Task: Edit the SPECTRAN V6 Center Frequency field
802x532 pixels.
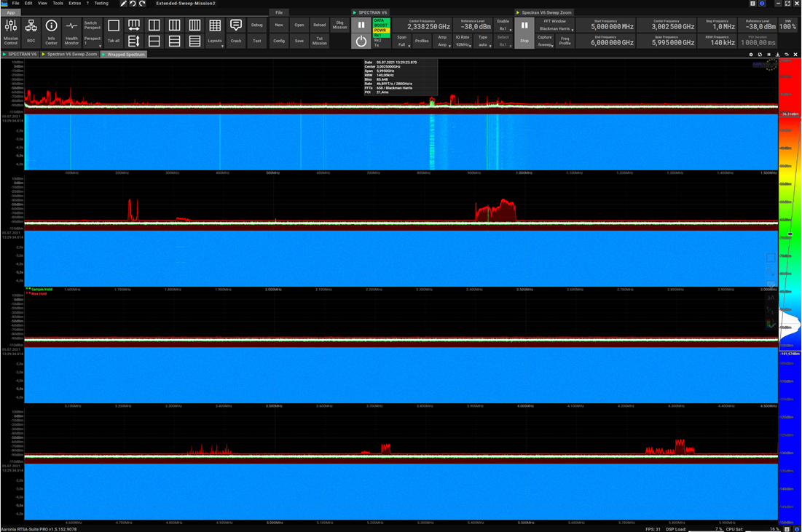Action: [x=422, y=25]
